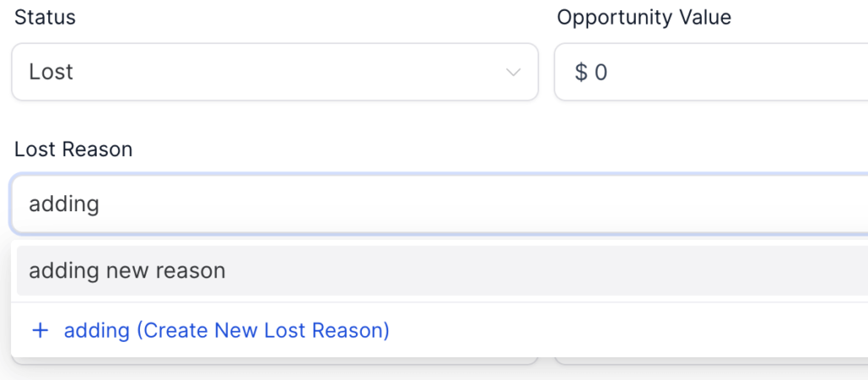
Task: Click the Lost Reason label
Action: [x=74, y=150]
